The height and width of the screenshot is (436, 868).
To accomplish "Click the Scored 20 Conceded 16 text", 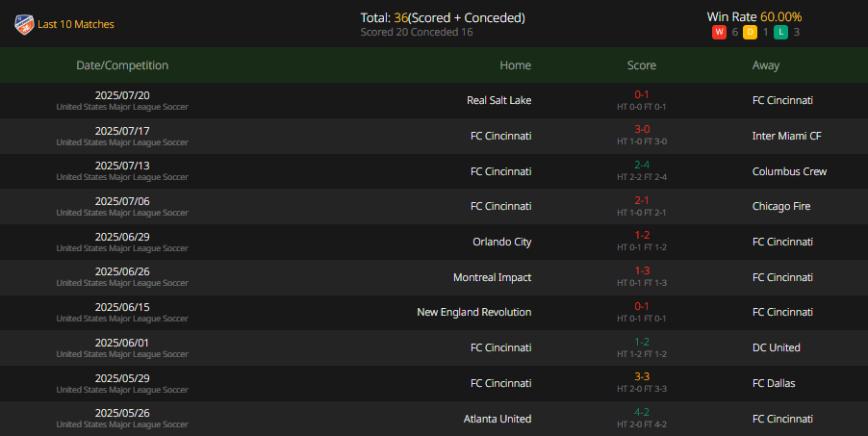I will pyautogui.click(x=417, y=32).
